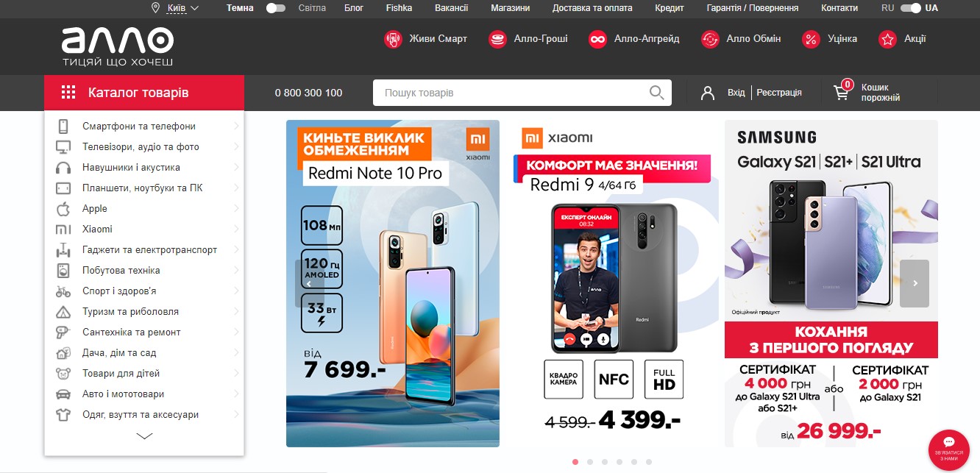The height and width of the screenshot is (473, 980).
Task: Click the search magnifier icon
Action: [x=656, y=93]
